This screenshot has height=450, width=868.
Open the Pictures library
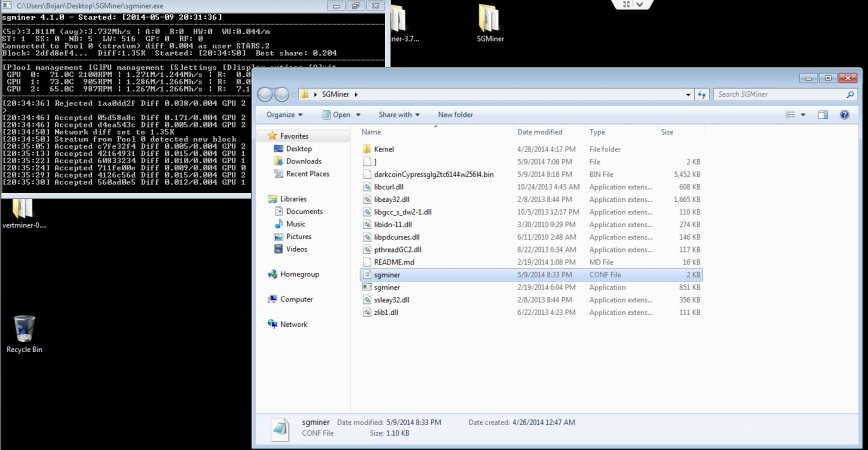tap(298, 236)
